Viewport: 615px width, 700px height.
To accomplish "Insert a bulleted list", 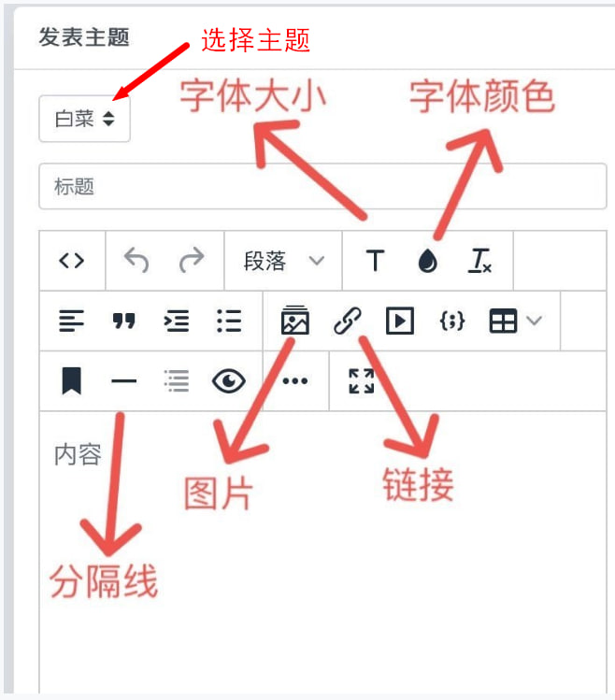I will (229, 321).
